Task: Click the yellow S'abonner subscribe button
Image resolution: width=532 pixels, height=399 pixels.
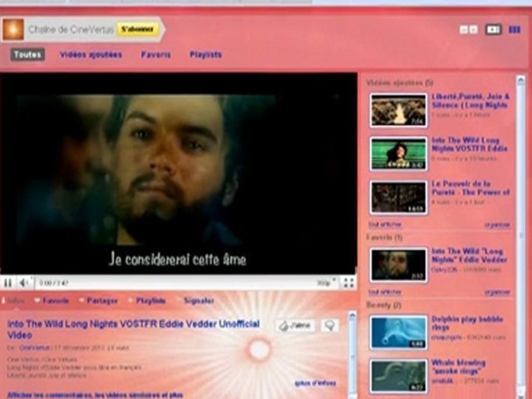Action: 137,29
